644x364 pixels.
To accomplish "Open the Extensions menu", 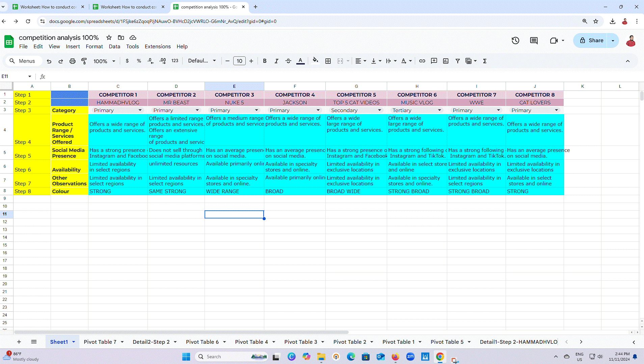I will 158,47.
